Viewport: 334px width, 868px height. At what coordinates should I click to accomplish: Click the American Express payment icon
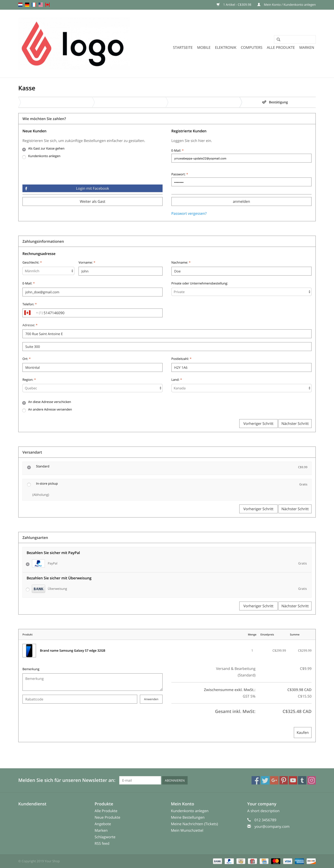coord(299,861)
